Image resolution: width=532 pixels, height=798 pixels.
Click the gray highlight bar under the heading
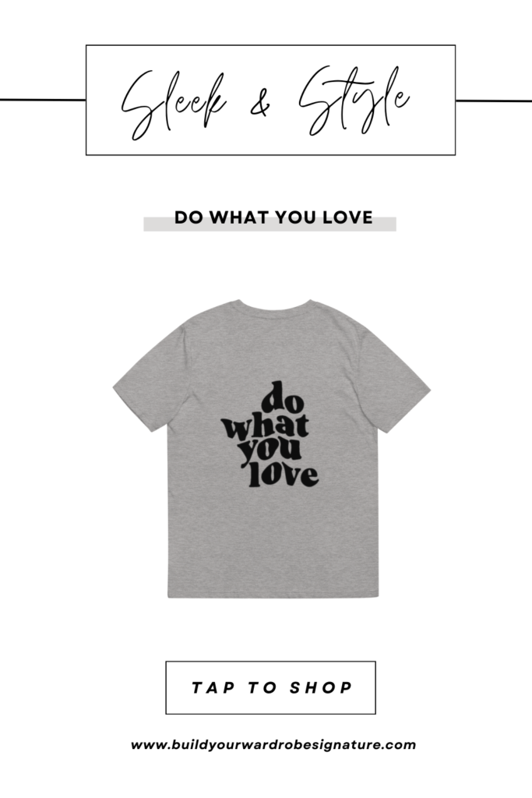[270, 224]
